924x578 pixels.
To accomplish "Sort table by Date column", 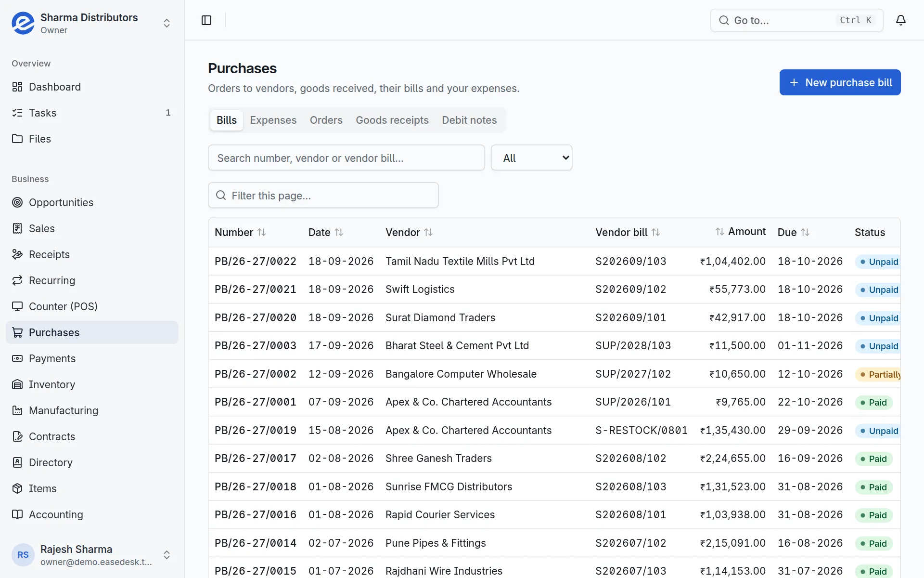I will point(326,232).
